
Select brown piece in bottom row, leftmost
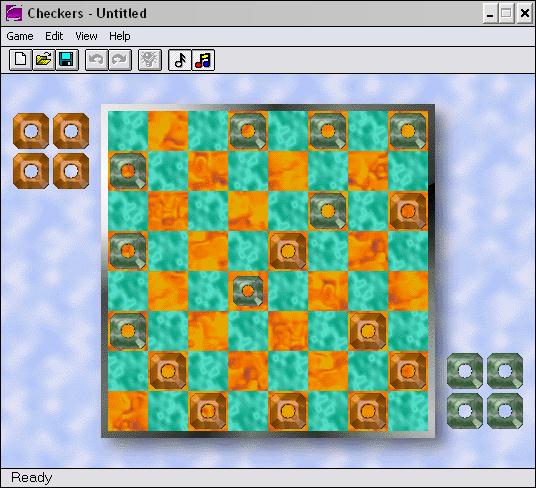point(208,411)
